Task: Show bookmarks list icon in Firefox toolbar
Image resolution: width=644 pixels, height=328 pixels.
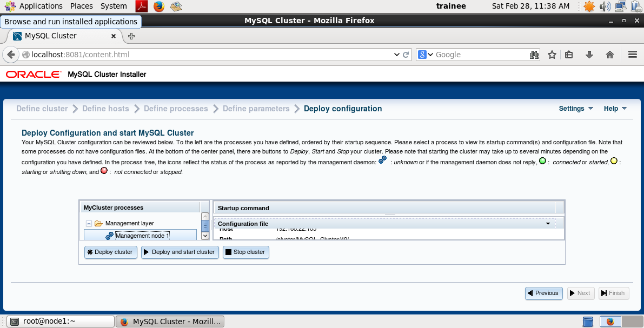Action: tap(569, 55)
